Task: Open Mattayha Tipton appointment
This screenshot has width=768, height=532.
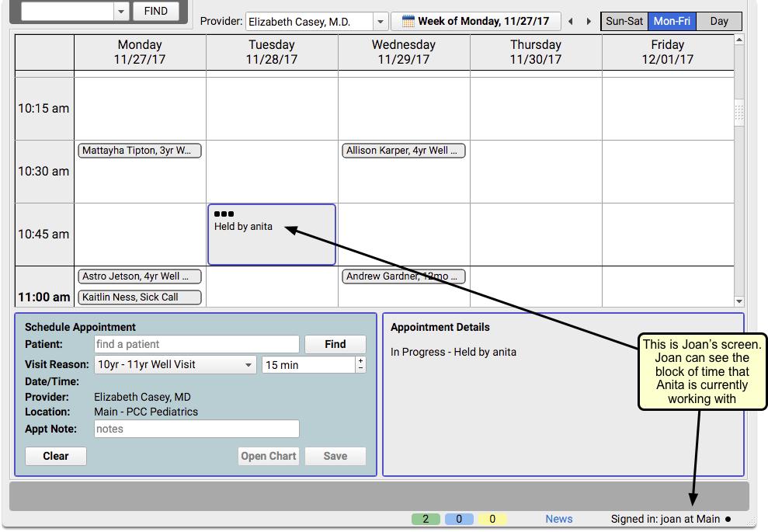Action: click(140, 151)
